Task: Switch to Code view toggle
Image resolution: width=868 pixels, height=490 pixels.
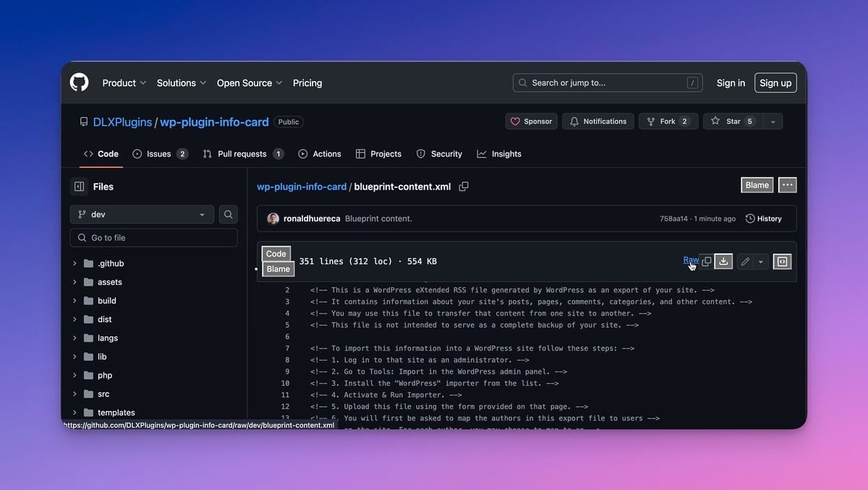Action: [x=276, y=254]
